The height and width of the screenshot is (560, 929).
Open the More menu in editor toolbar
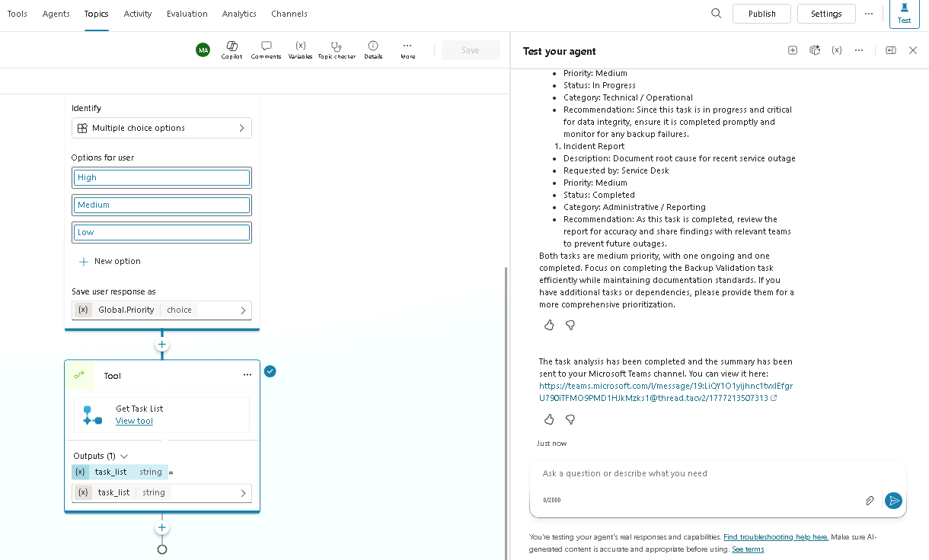tap(407, 50)
